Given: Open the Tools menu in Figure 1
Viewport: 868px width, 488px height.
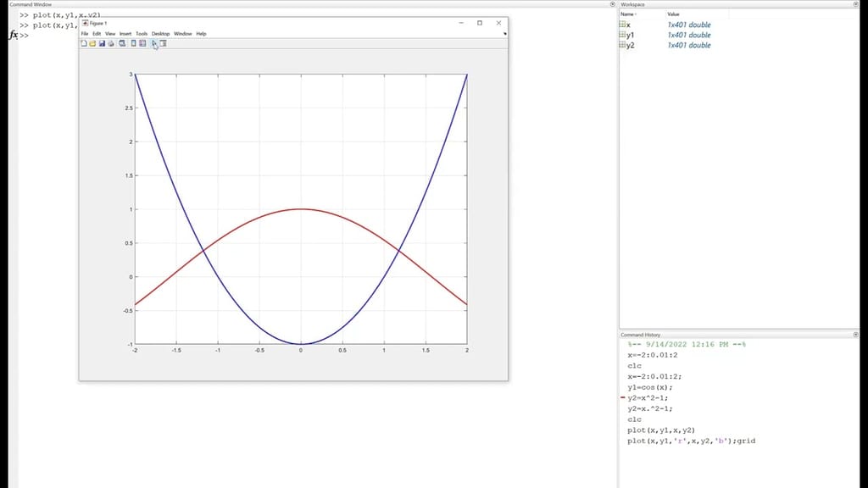Looking at the screenshot, I should pyautogui.click(x=142, y=34).
